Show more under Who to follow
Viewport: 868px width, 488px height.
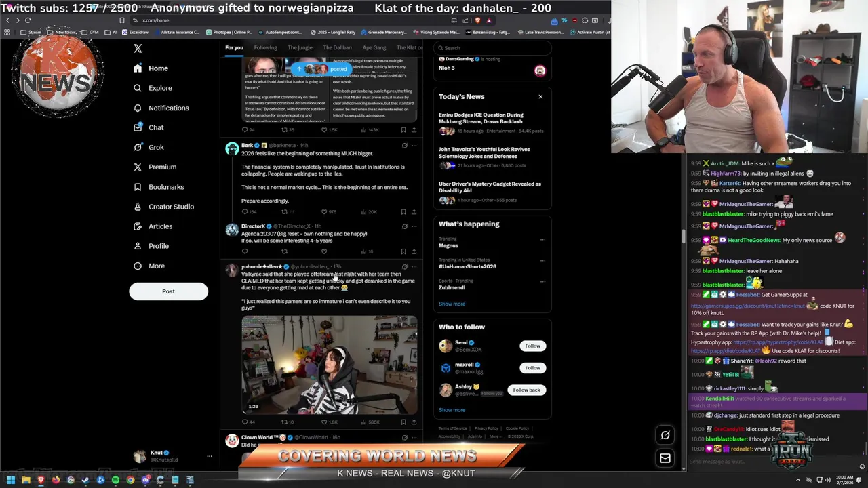(452, 410)
